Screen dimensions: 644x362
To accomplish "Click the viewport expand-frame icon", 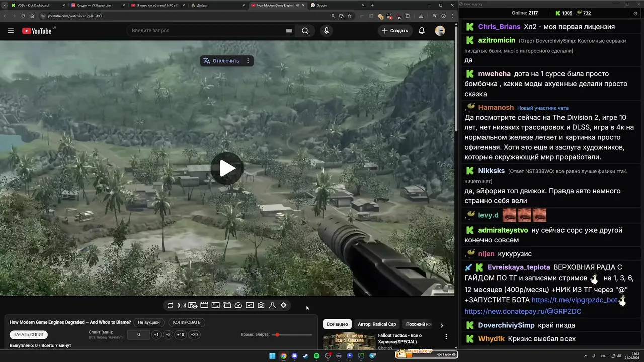I will tap(215, 305).
